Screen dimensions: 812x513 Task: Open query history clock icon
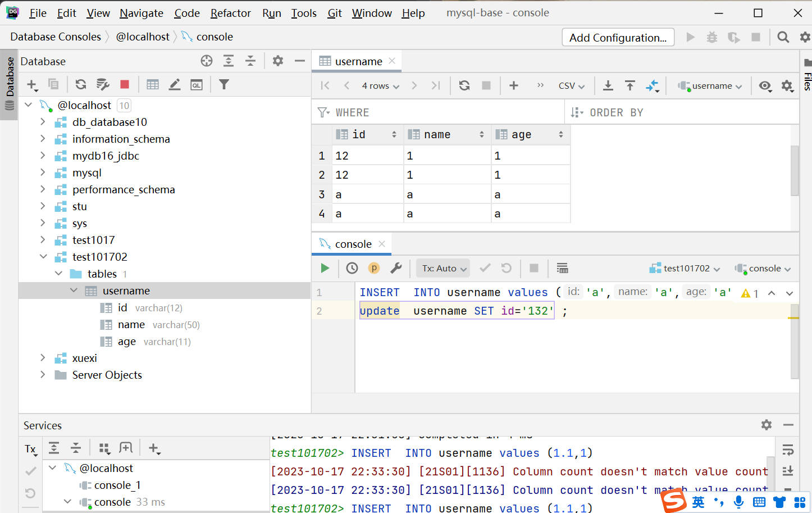pyautogui.click(x=352, y=268)
